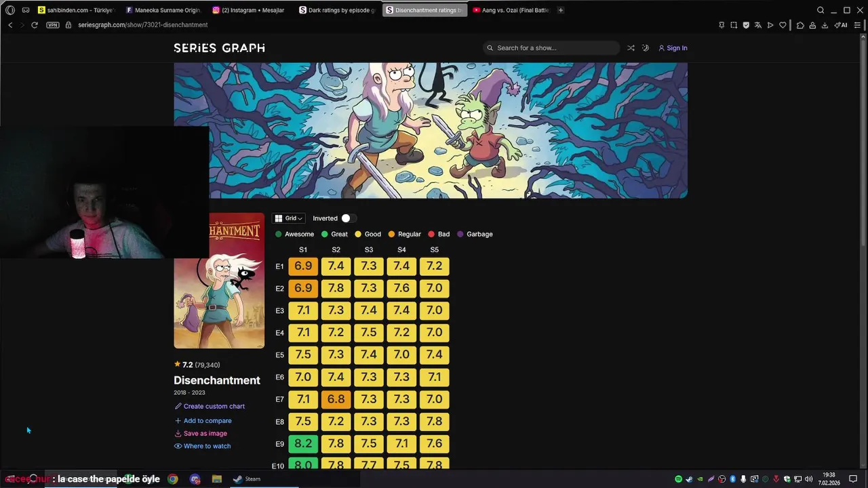
Task: Bookmark page with heart icon
Action: pos(783,25)
